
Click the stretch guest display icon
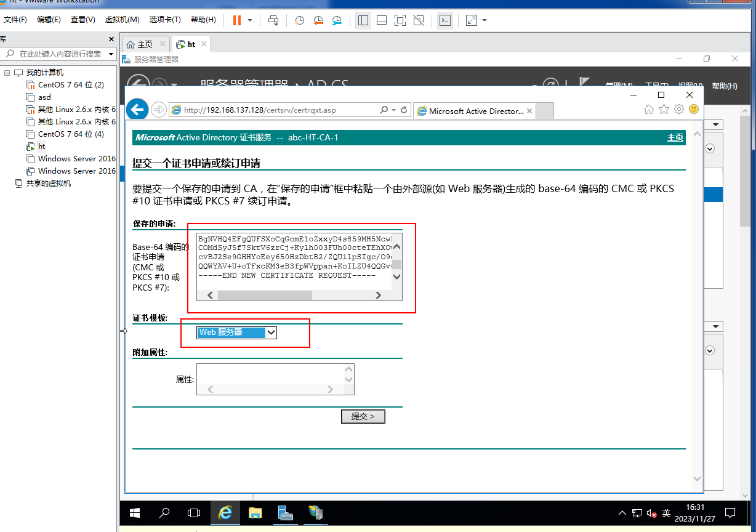pos(472,20)
